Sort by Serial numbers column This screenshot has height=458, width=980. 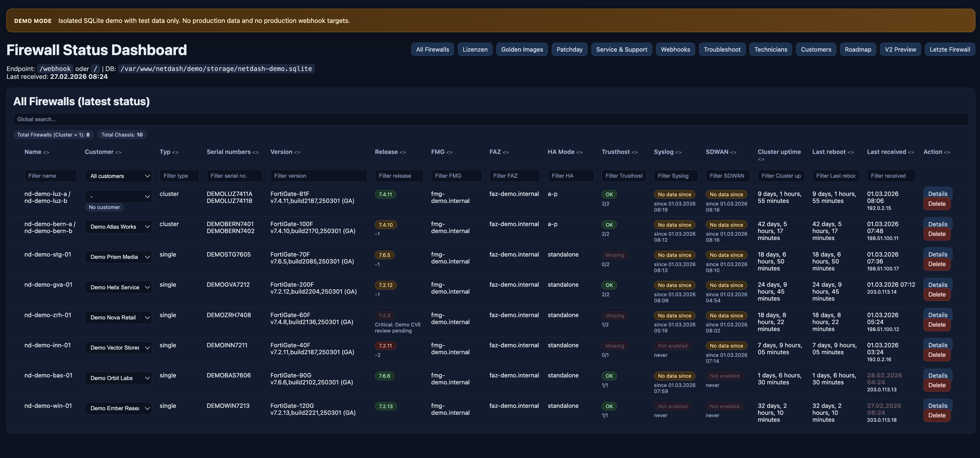pos(255,152)
